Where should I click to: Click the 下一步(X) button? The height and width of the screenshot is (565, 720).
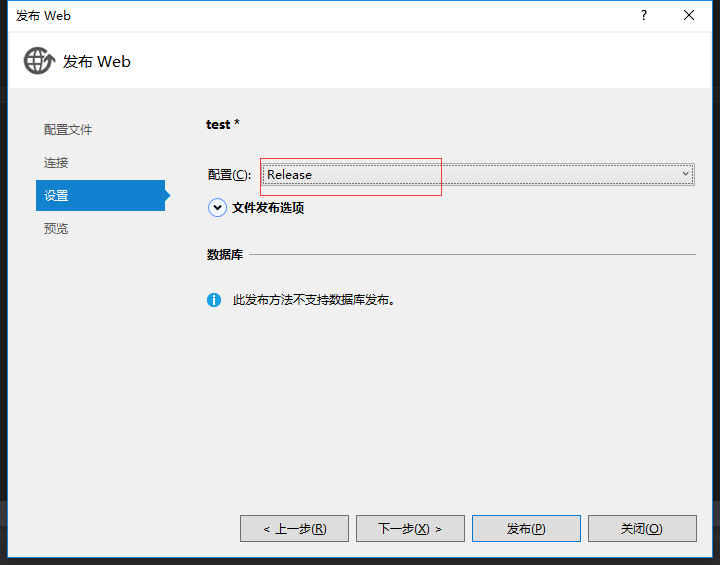coord(410,529)
